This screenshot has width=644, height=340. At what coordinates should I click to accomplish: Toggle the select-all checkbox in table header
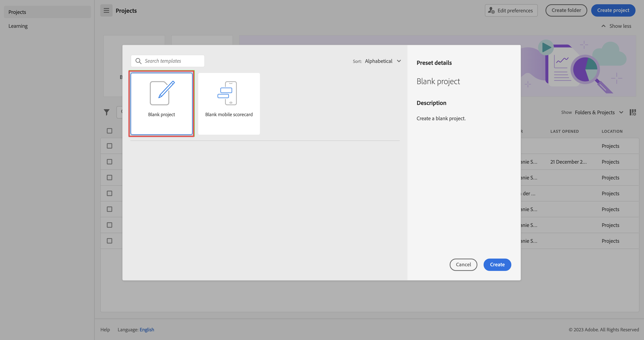pyautogui.click(x=110, y=131)
